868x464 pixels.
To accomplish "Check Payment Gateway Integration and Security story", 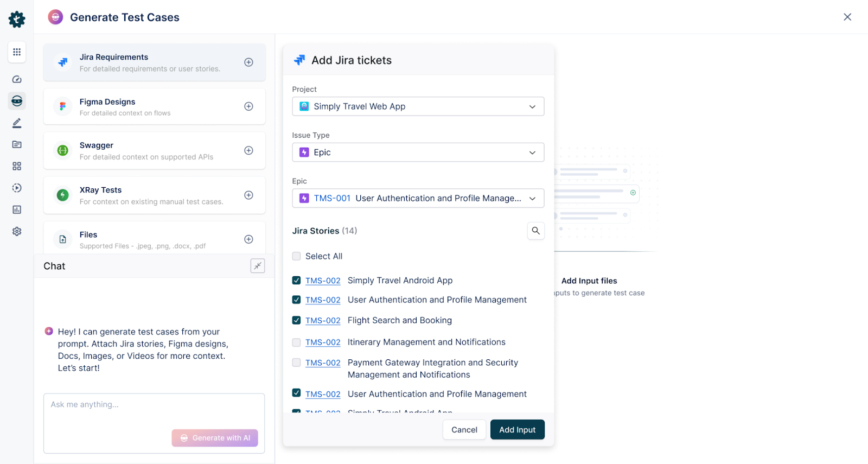I will pos(296,363).
